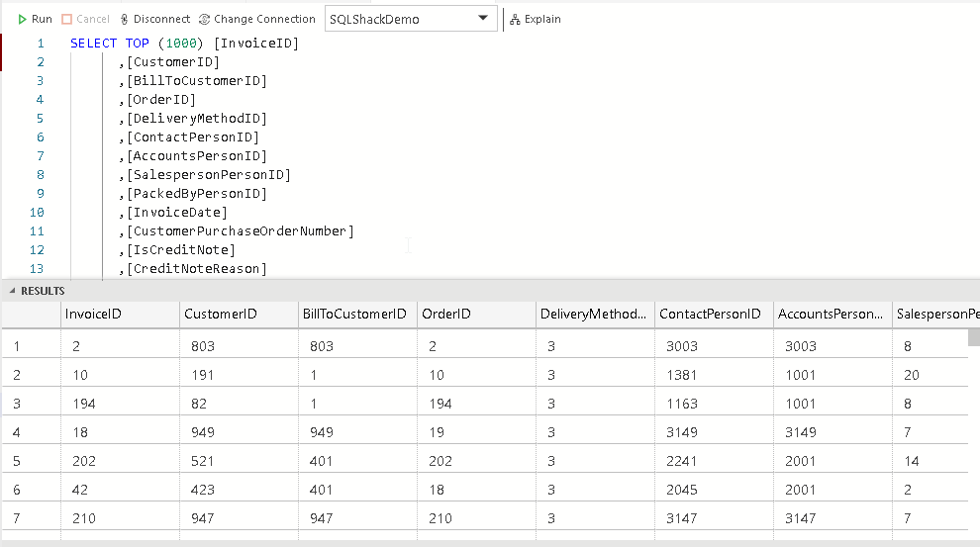Click the cell containing 191
Viewport: 980px width, 547px height.
pos(204,375)
